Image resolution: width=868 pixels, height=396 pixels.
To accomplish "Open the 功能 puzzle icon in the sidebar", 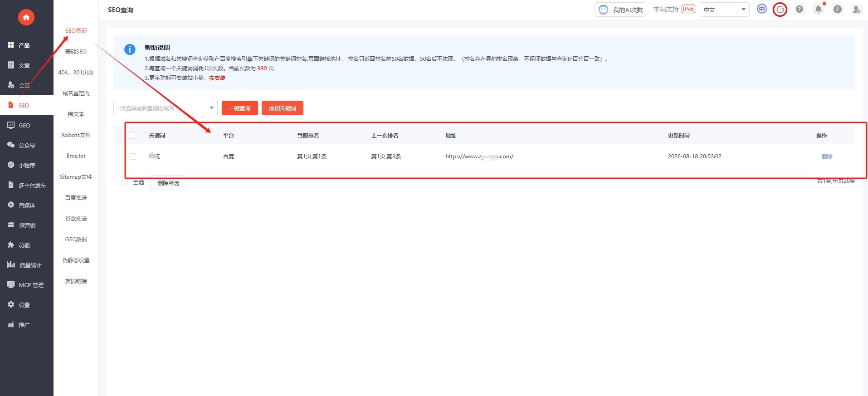I will tap(11, 245).
